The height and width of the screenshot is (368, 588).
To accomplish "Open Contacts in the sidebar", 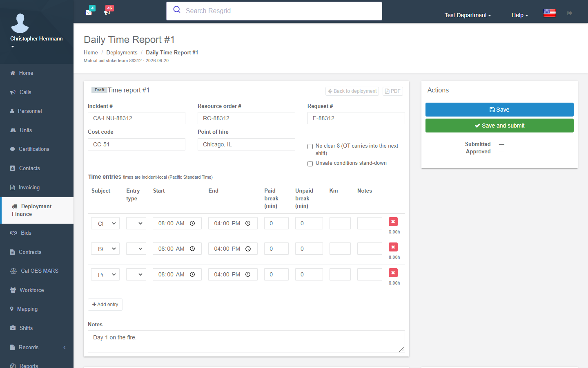I will coord(37,168).
